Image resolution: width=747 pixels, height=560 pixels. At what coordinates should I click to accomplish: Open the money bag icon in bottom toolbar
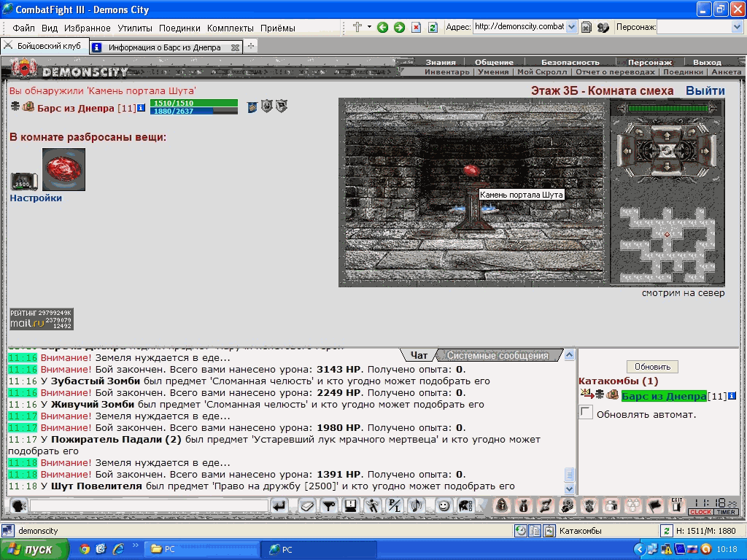[523, 505]
